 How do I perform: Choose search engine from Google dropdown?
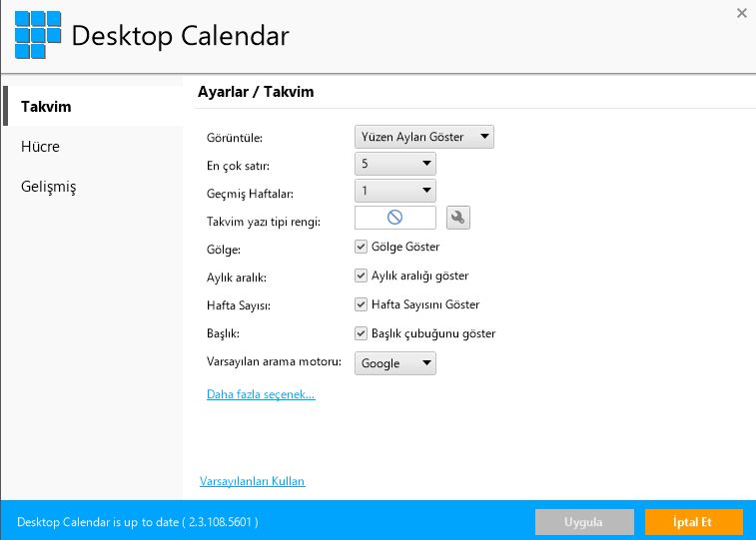click(394, 363)
